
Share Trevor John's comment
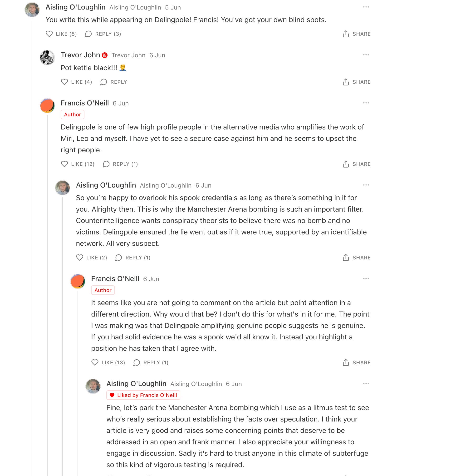coord(357,82)
